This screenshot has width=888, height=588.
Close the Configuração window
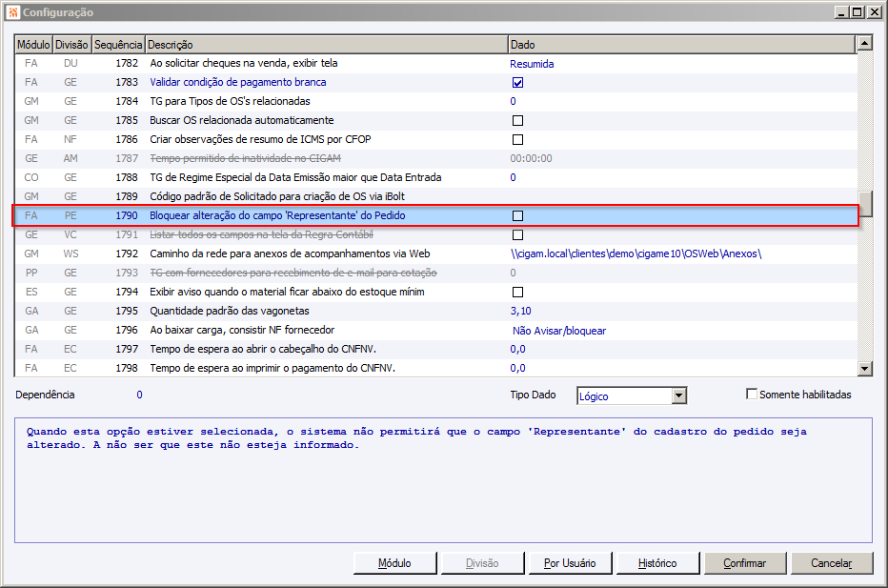tap(874, 11)
